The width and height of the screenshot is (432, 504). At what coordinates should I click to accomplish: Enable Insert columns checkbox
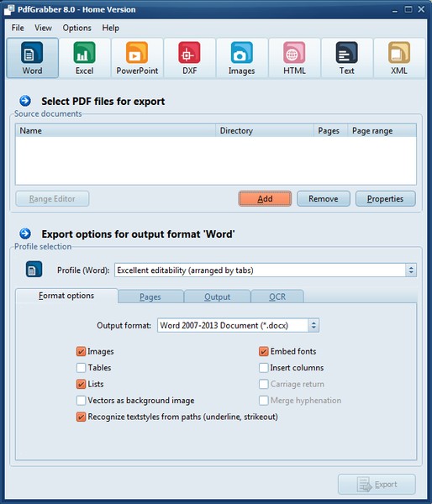263,368
